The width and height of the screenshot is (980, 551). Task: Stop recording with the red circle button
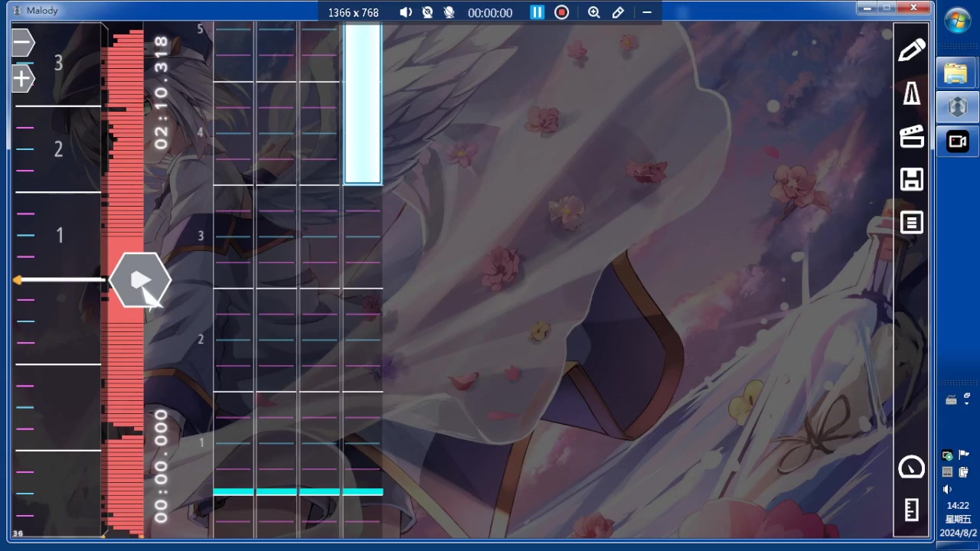(x=562, y=12)
